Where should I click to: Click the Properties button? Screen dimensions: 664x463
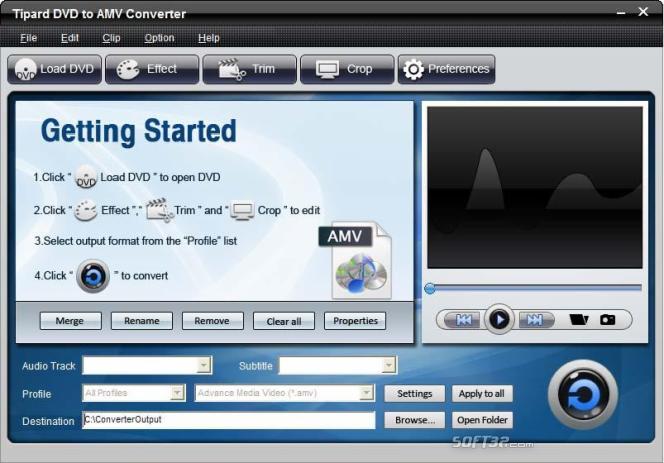coord(355,321)
